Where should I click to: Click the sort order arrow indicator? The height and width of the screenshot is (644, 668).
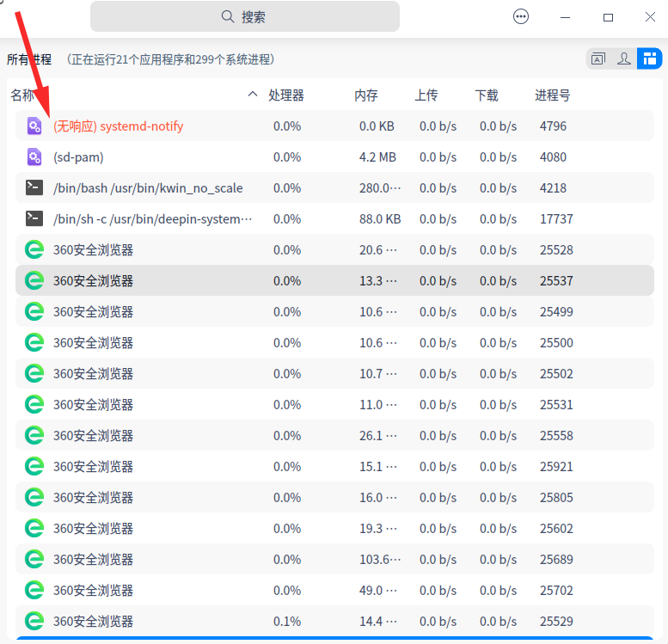[x=253, y=95]
